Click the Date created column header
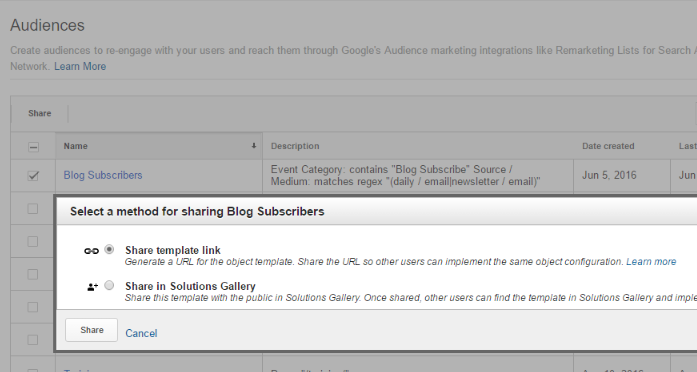The height and width of the screenshot is (372, 697). (x=608, y=146)
